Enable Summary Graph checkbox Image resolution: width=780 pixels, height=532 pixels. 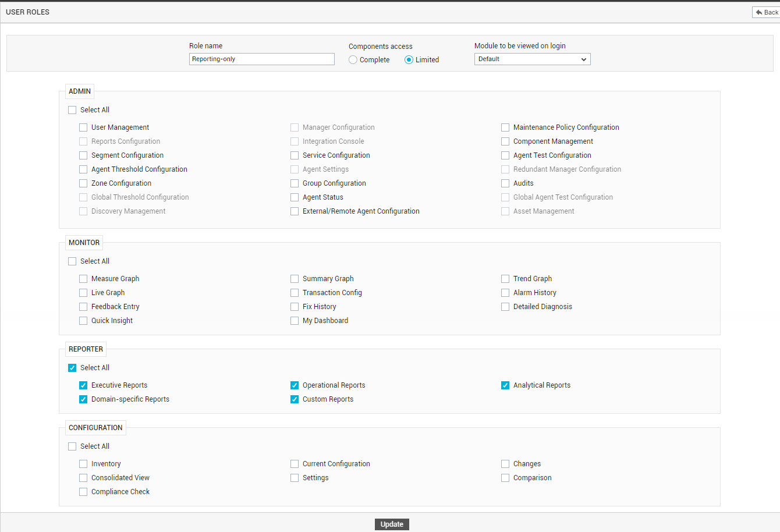pyautogui.click(x=295, y=279)
